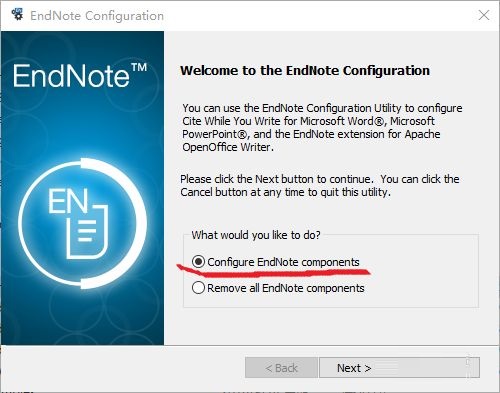Click the gear icon in the title bar

tap(18, 14)
